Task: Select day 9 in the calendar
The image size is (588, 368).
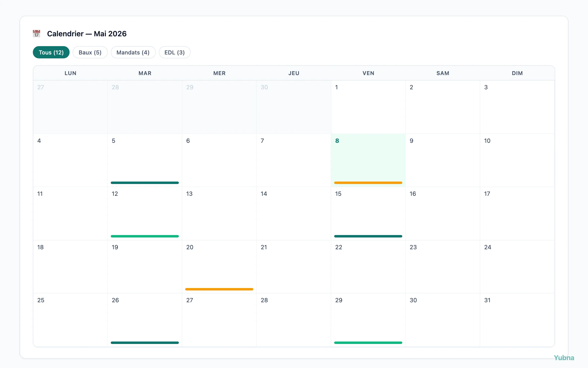Action: tap(443, 160)
